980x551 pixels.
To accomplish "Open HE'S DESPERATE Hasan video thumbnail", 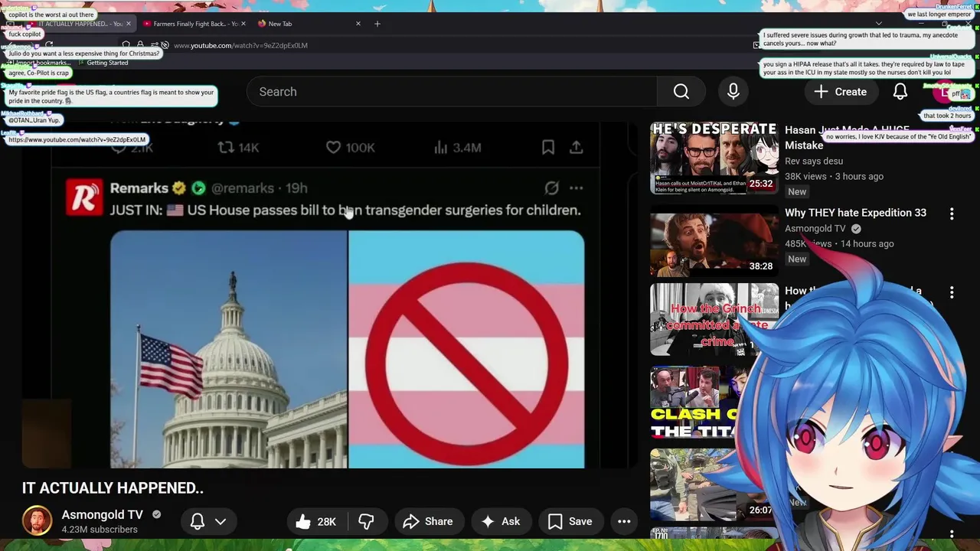I will tap(714, 158).
